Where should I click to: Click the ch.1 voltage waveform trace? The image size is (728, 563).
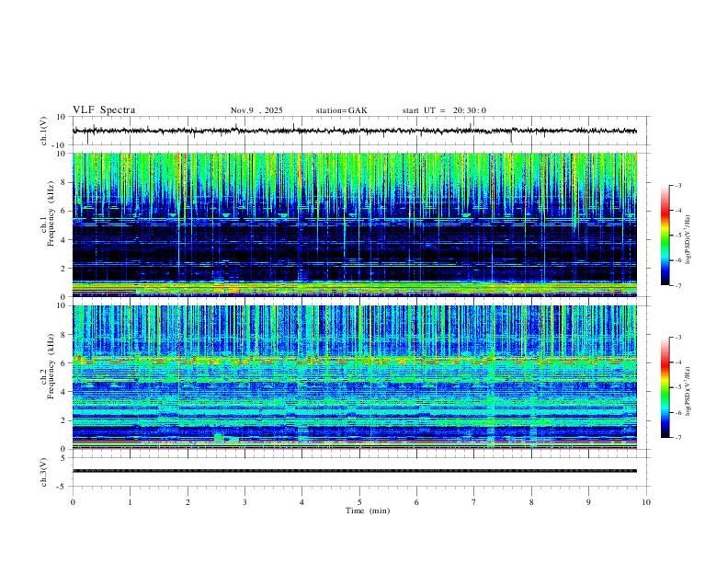coord(355,131)
